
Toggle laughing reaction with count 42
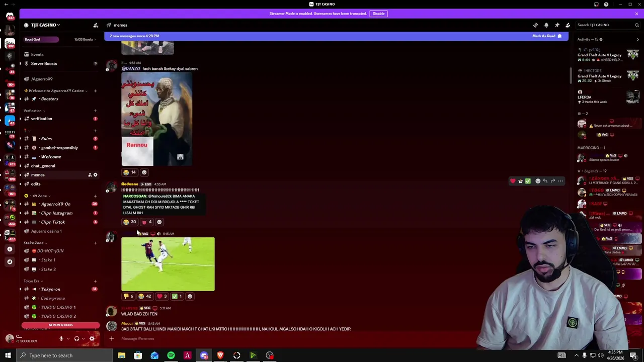click(x=145, y=297)
